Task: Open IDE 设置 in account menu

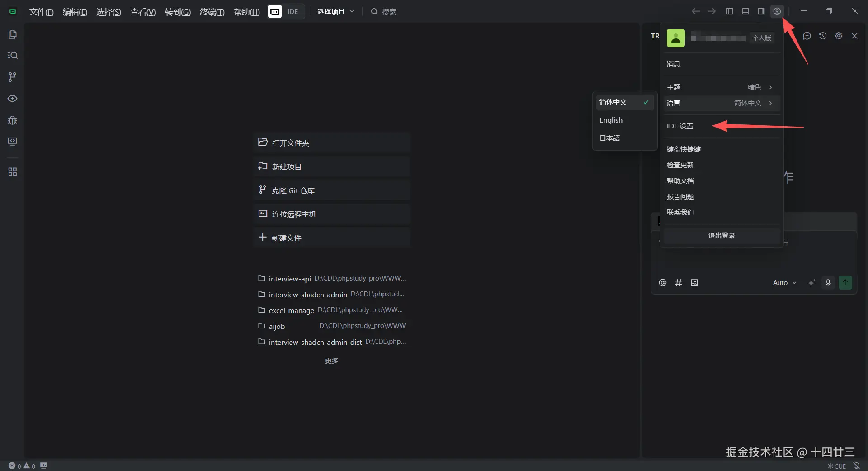Action: coord(722,126)
